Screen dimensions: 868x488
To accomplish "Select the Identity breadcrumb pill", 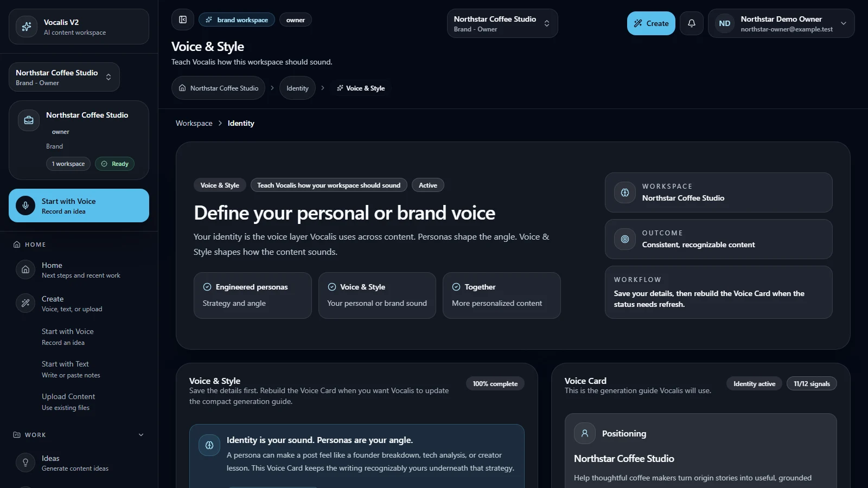I will pyautogui.click(x=297, y=88).
